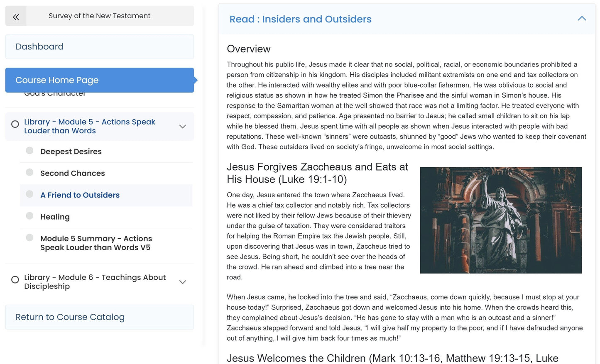Select the Second Chances lesson
Screen dimensions: 600x364
(x=72, y=173)
